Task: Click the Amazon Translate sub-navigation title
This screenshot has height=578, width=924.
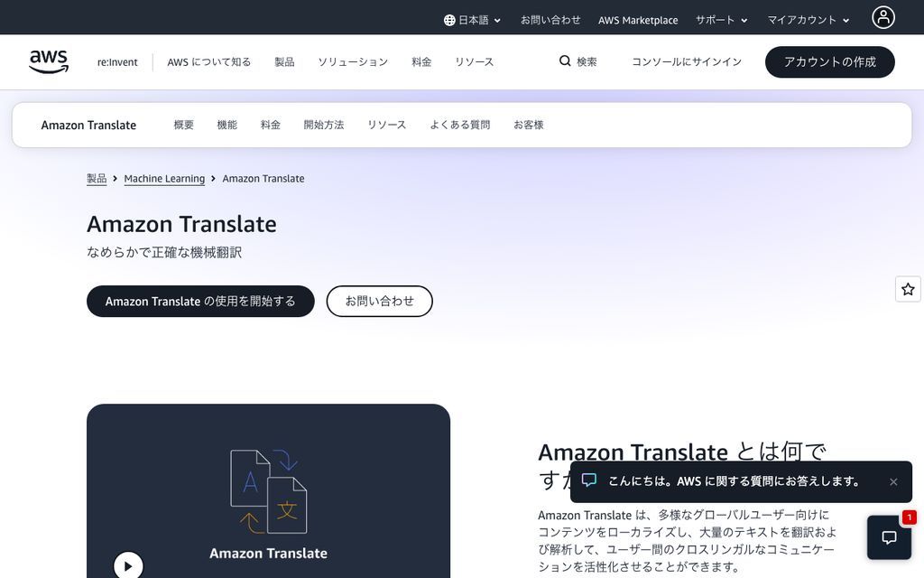Action: (88, 125)
